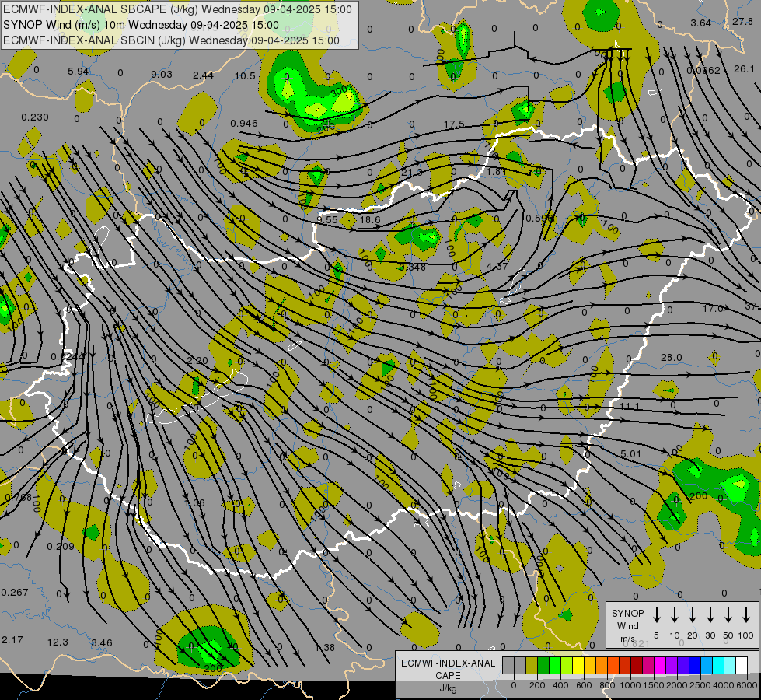The image size is (761, 700).
Task: Click the 12.3 value on the map
Action: pos(58,642)
